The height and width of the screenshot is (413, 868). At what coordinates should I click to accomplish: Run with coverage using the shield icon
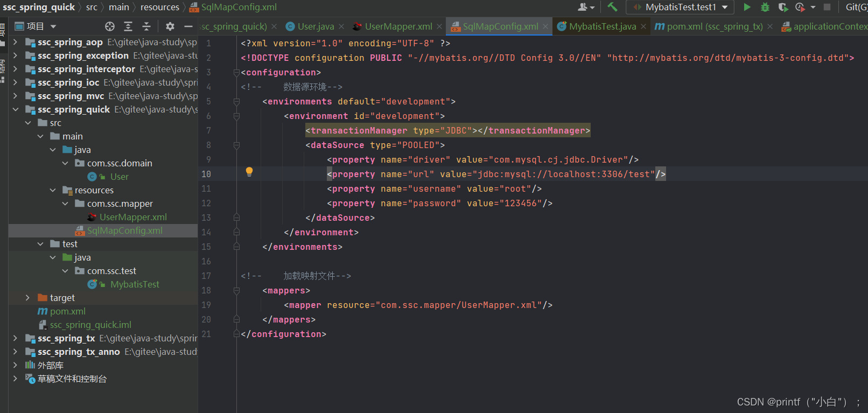tap(783, 7)
